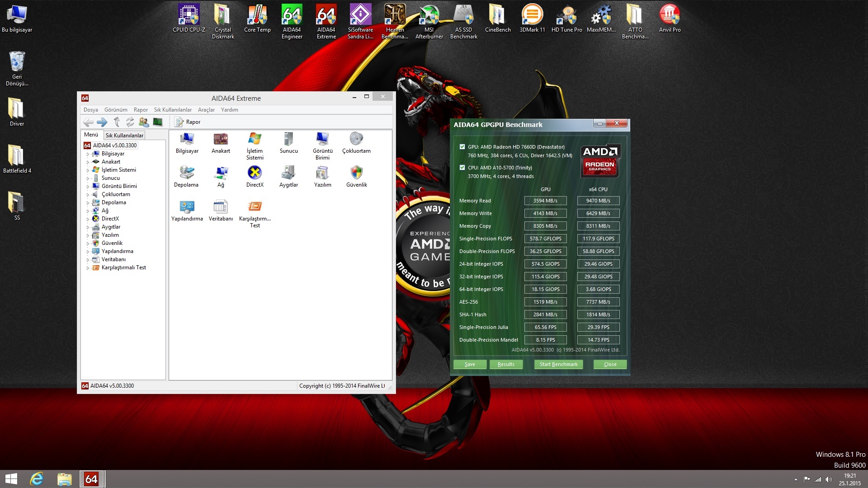Expand the DirectX tree node
This screenshot has height=488, width=868.
click(88, 219)
